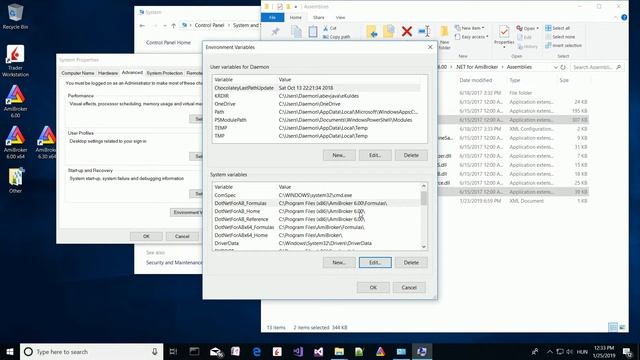Viewport: 640px width, 360px height.
Task: Click the Task View taskbar icon
Action: [173, 351]
